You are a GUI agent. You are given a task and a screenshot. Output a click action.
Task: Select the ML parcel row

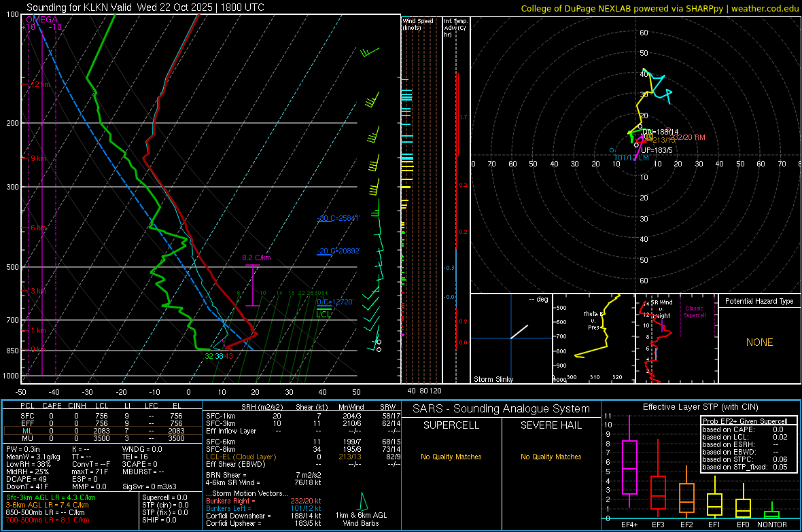tap(103, 431)
